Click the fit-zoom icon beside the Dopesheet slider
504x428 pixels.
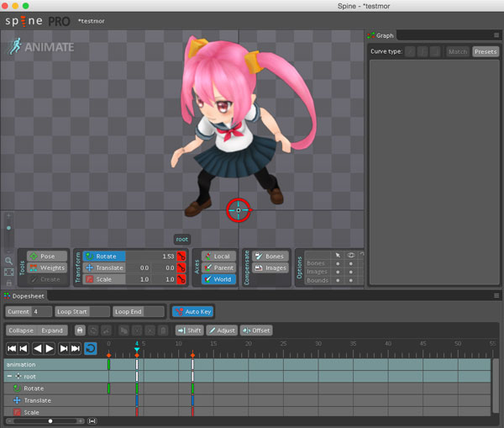(92, 420)
